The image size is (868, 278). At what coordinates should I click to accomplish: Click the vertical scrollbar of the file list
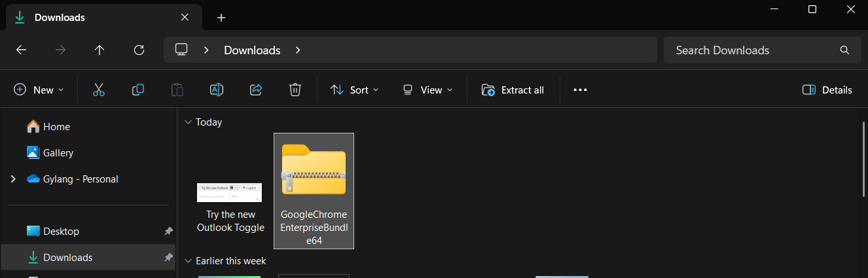coord(863,159)
